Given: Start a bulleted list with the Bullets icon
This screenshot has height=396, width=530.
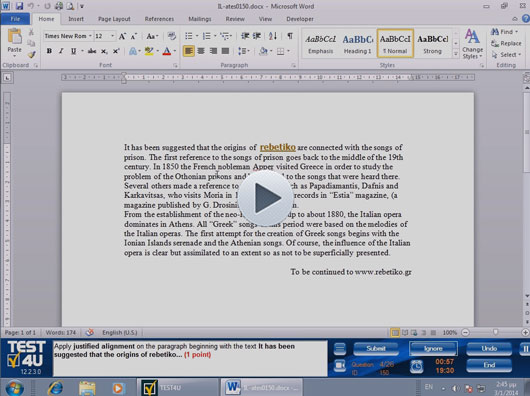Looking at the screenshot, I should (189, 36).
